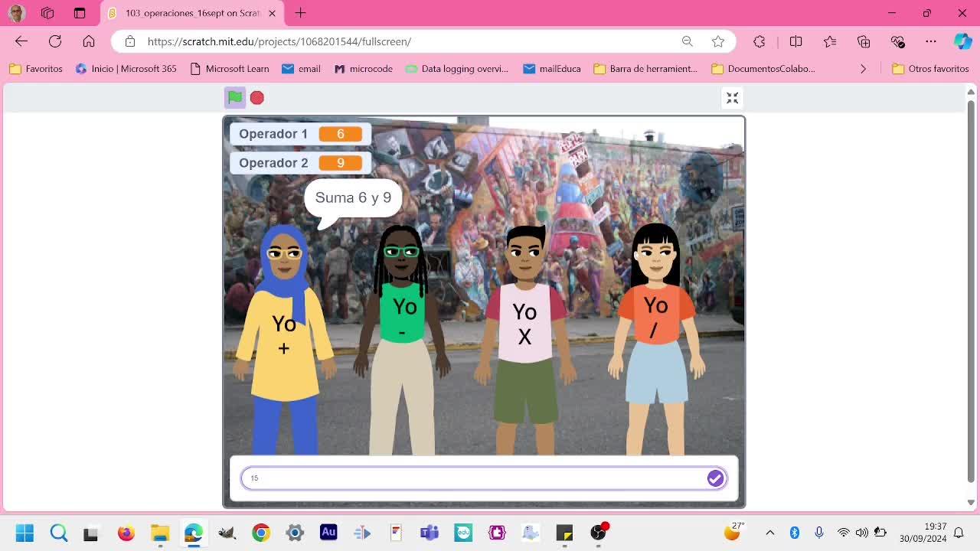The image size is (980, 551).
Task: Launch Google Chrome from the taskbar
Action: coord(261,533)
